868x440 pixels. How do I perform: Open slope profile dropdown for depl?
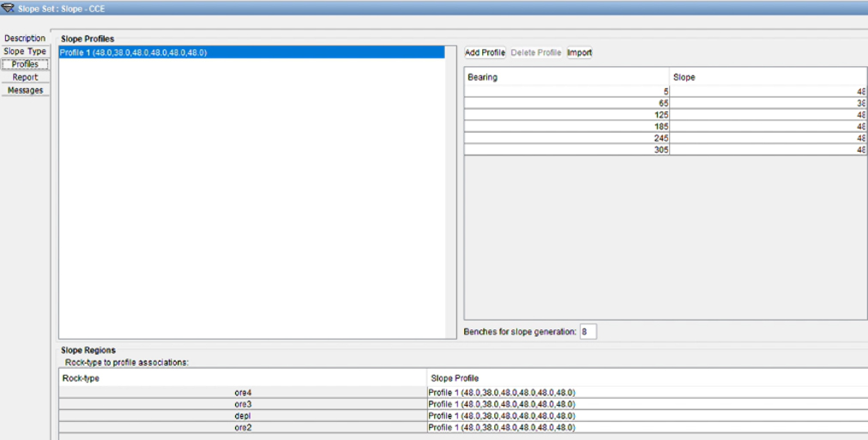point(647,416)
